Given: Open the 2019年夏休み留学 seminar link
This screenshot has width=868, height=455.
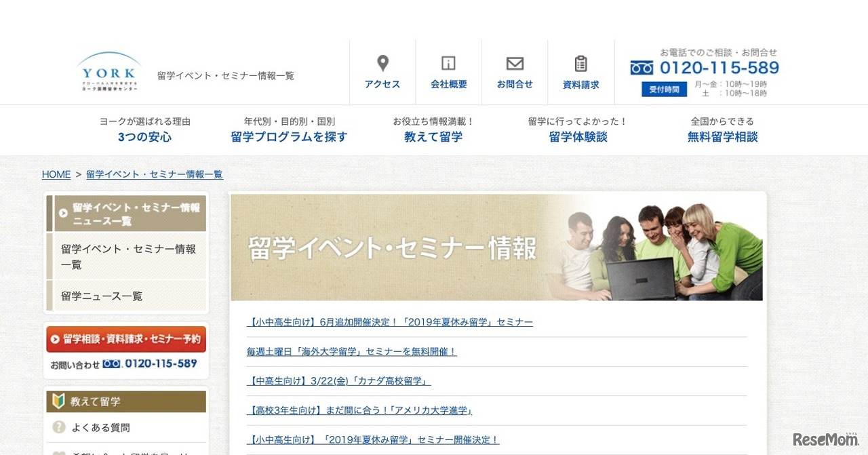Looking at the screenshot, I should point(389,322).
